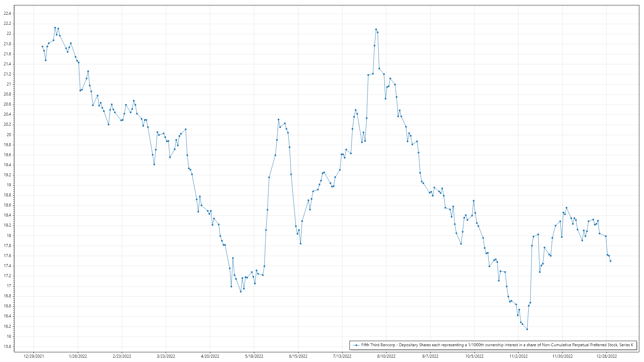Select the 3/23/2022 date tick label
This screenshot has height=362, width=644.
166,356
